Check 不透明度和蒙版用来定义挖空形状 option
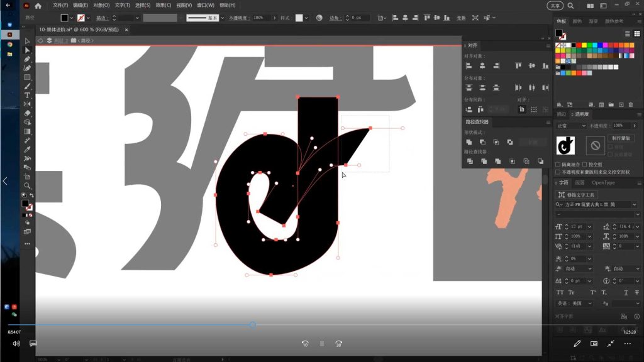644x362 pixels. click(558, 172)
